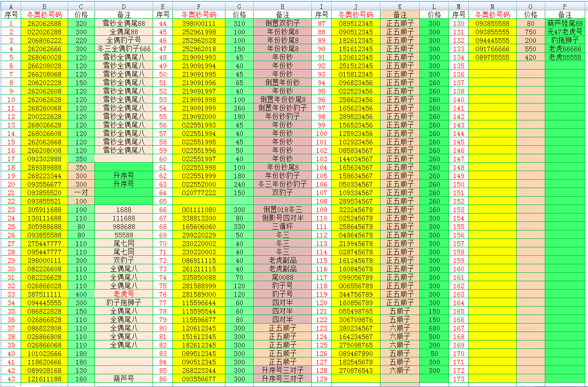This screenshot has width=588, height=387.
Task: Select the 无47老虎号 note cell
Action: pos(565,32)
